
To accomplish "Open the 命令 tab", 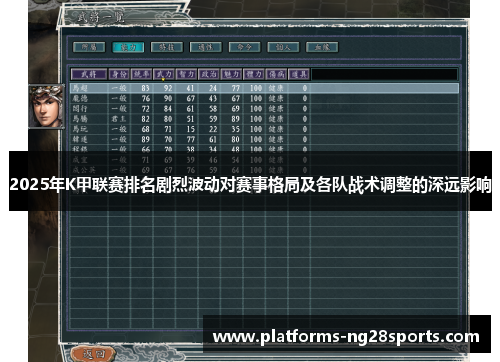I will pos(244,47).
